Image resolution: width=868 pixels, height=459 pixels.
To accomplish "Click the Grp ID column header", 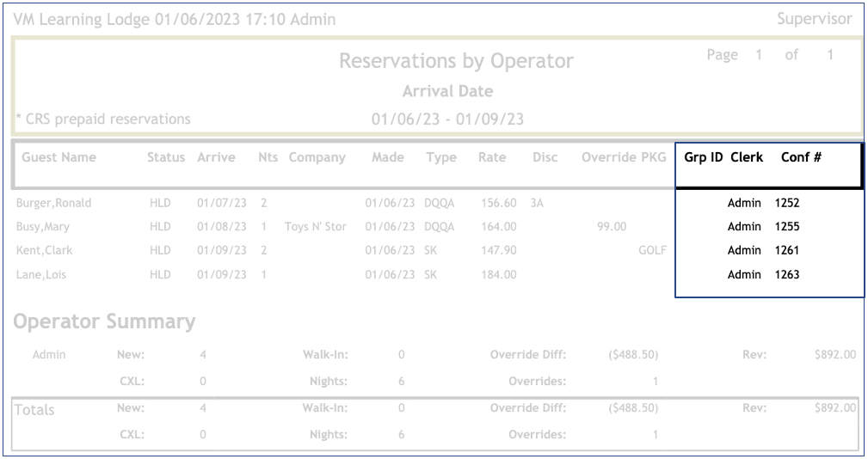I will pyautogui.click(x=703, y=157).
